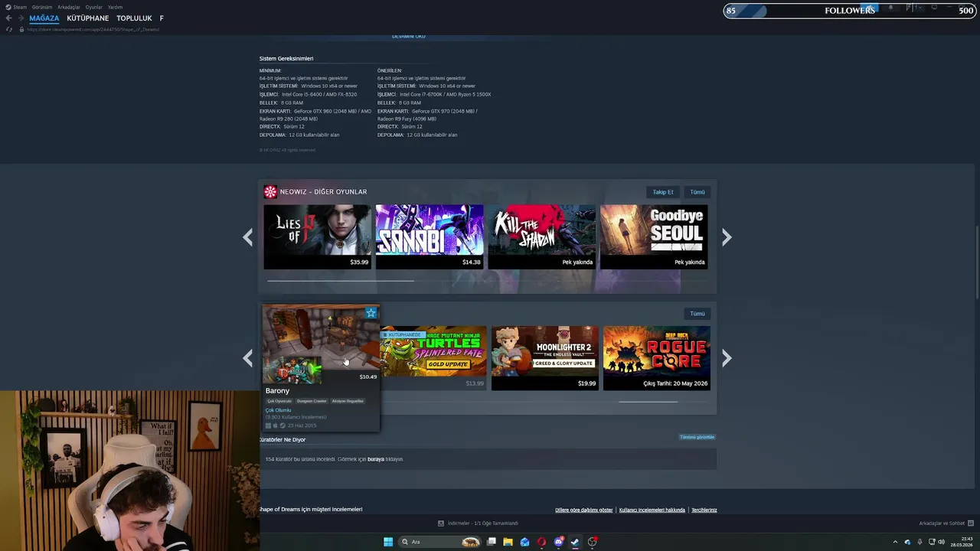Open the Tercihleriniz link
The height and width of the screenshot is (551, 980).
704,510
